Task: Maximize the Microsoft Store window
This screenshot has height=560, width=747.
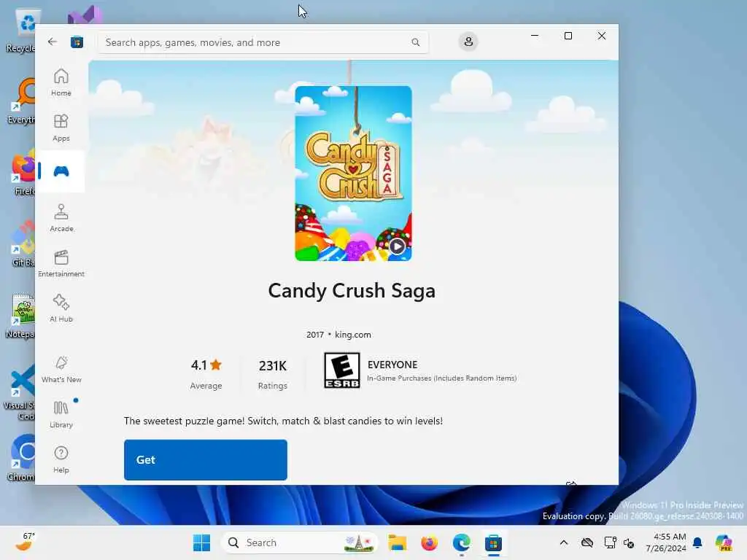Action: point(568,36)
